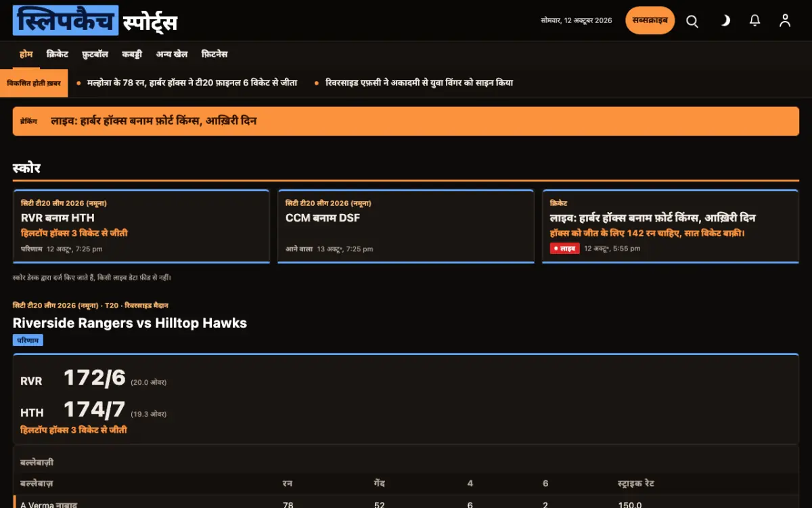Open breaking banner लाइव: हार्बर हॉक्स बनाम फ़ोर्ट किंग्स
Viewport: 812px width, 508px height.
pos(406,121)
